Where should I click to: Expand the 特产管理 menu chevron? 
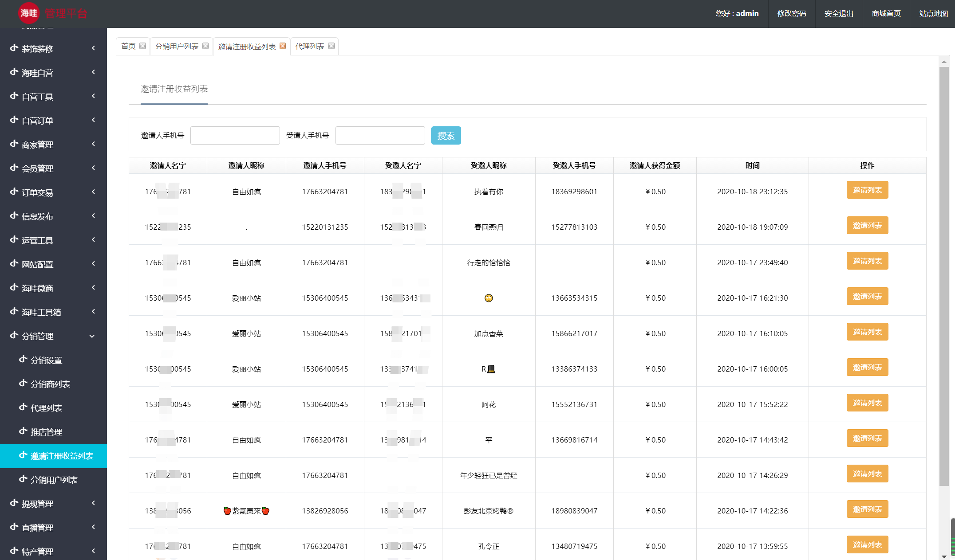click(x=93, y=551)
